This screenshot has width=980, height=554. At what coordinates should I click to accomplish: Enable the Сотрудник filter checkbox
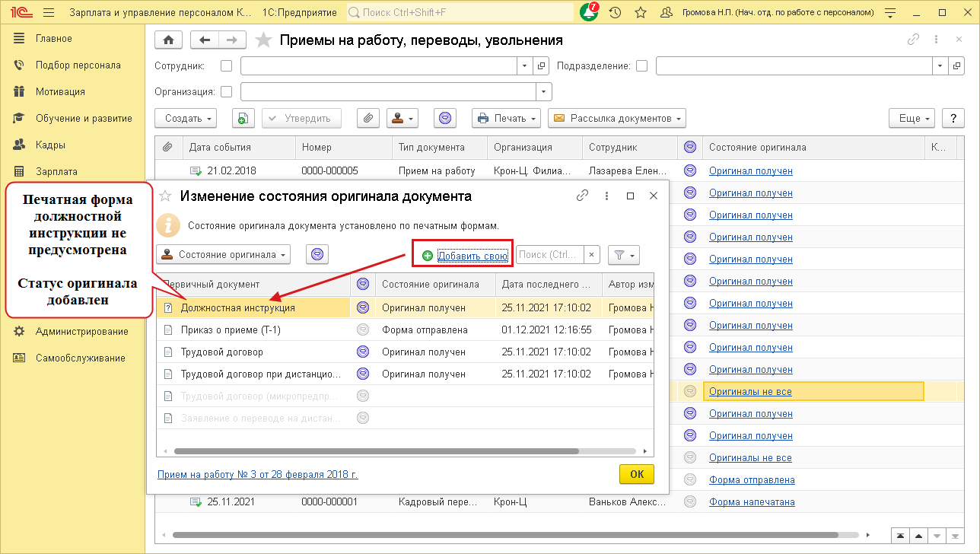[x=226, y=66]
